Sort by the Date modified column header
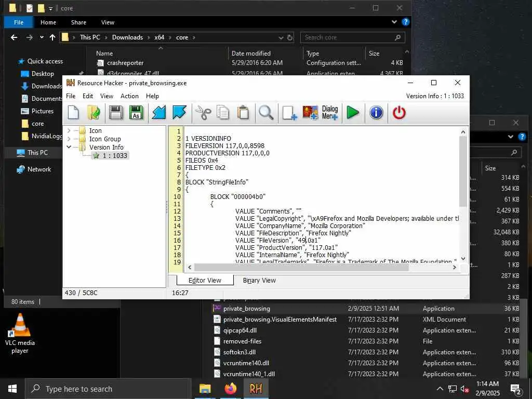This screenshot has width=532, height=399. pyautogui.click(x=251, y=54)
